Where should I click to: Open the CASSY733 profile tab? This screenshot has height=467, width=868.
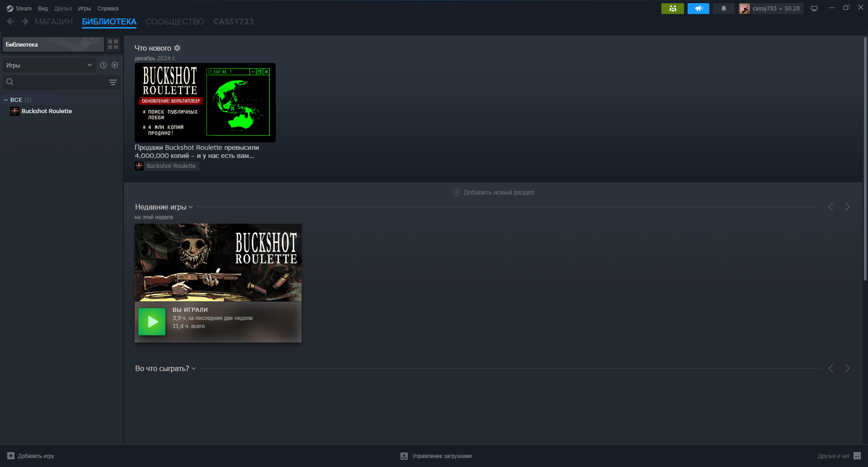pos(233,22)
